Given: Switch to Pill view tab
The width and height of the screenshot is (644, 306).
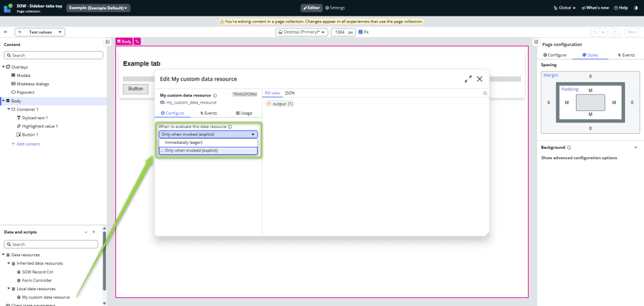Looking at the screenshot, I should pos(272,93).
